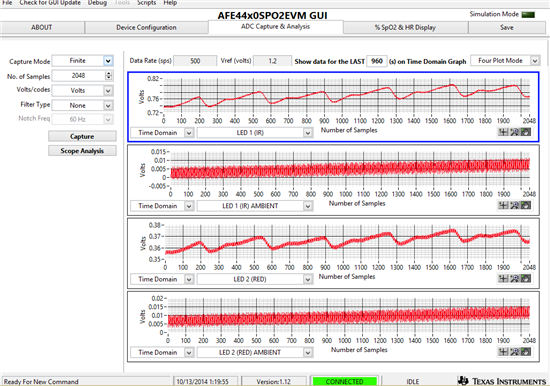Select pan hand tool in LED 1 (IR) graph palette
Viewport: 550px width, 386px height.
pos(525,132)
